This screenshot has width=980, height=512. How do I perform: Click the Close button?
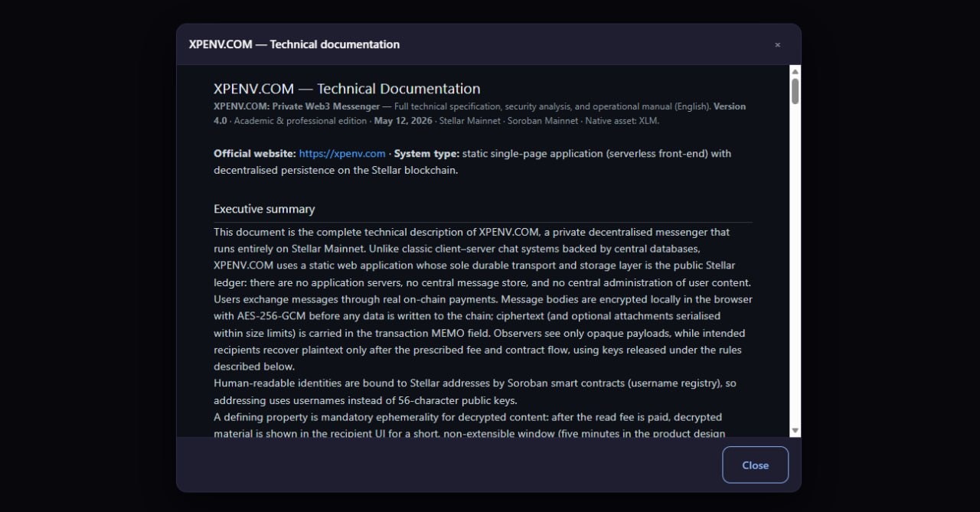point(755,465)
